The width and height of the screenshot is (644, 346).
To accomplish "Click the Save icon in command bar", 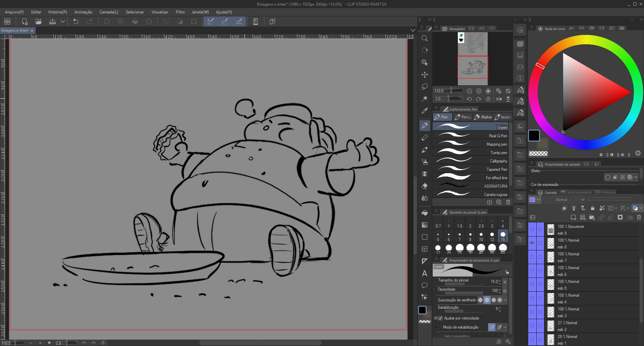I will [x=52, y=21].
